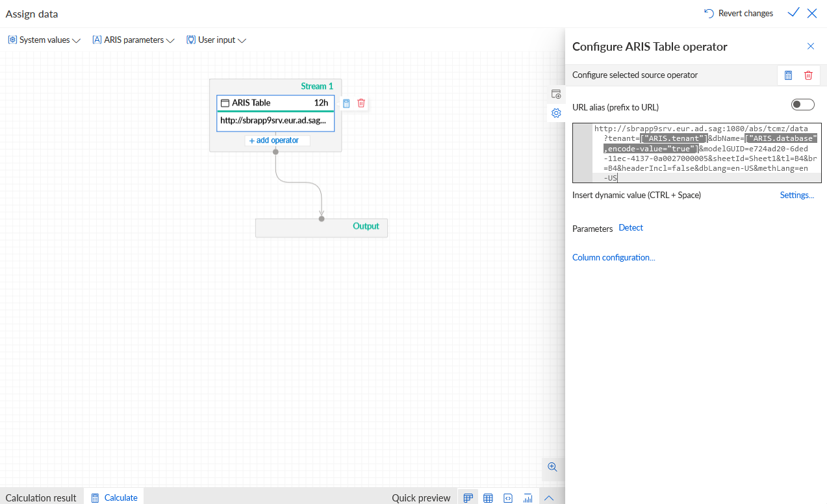Click the Revert changes button
The width and height of the screenshot is (827, 504).
(739, 13)
